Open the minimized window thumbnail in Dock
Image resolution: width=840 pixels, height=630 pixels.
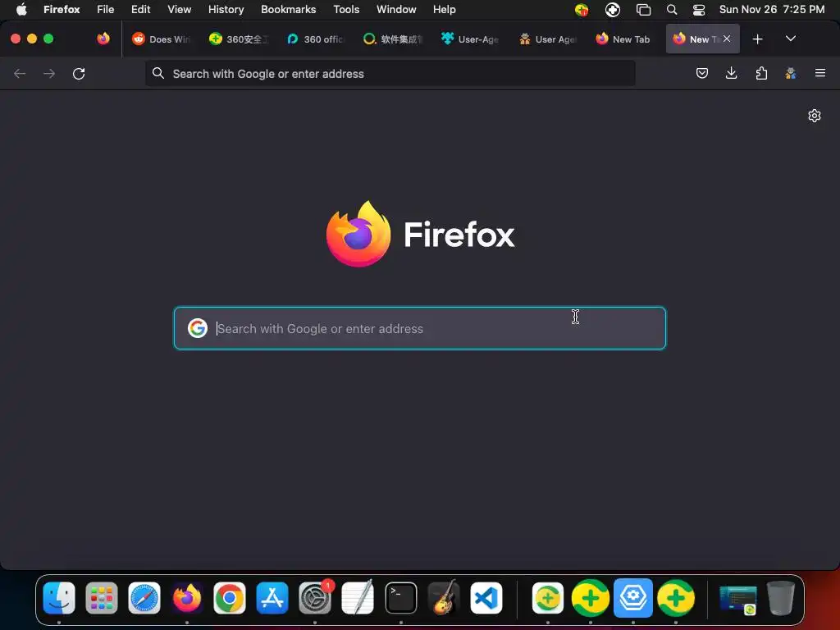pos(738,599)
